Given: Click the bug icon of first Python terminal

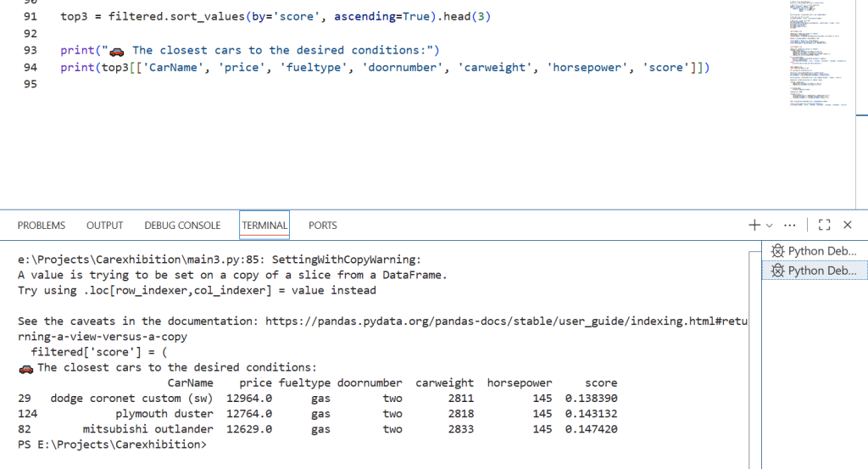Looking at the screenshot, I should click(x=776, y=251).
